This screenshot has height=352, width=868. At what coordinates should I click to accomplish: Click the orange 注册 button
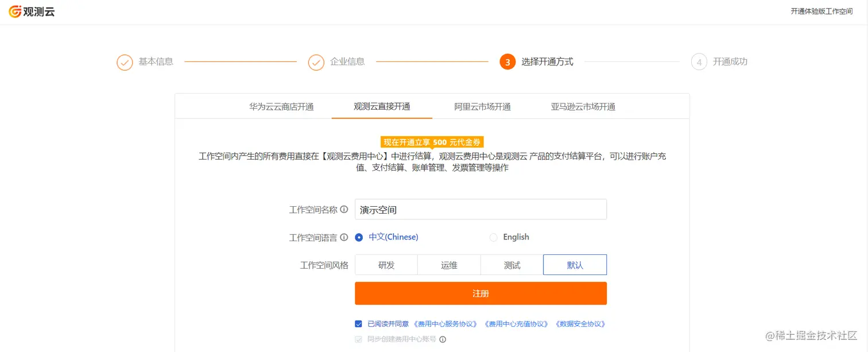tap(480, 293)
